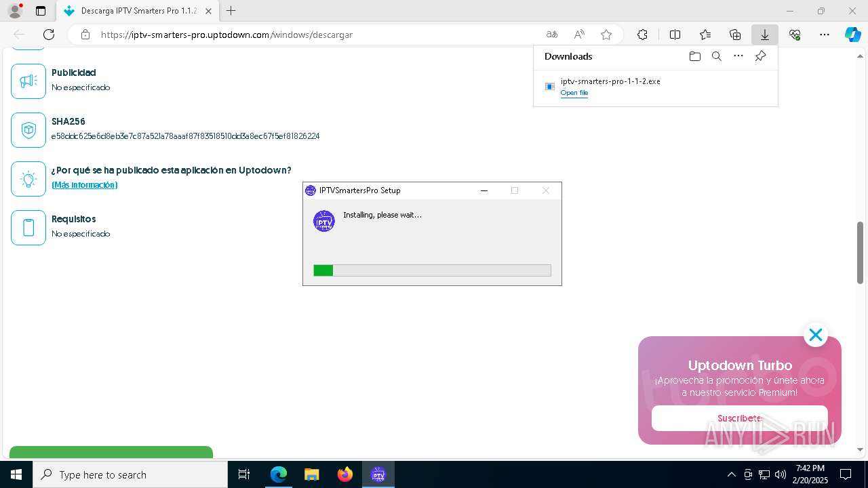Click the Requisitos phone icon
868x488 pixels.
[28, 228]
